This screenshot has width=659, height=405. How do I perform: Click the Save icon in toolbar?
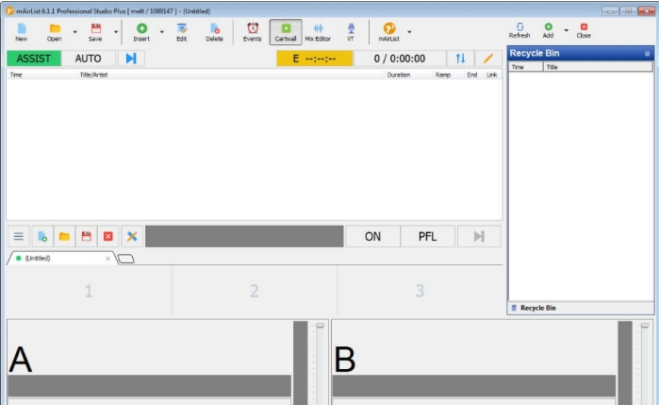tap(95, 31)
